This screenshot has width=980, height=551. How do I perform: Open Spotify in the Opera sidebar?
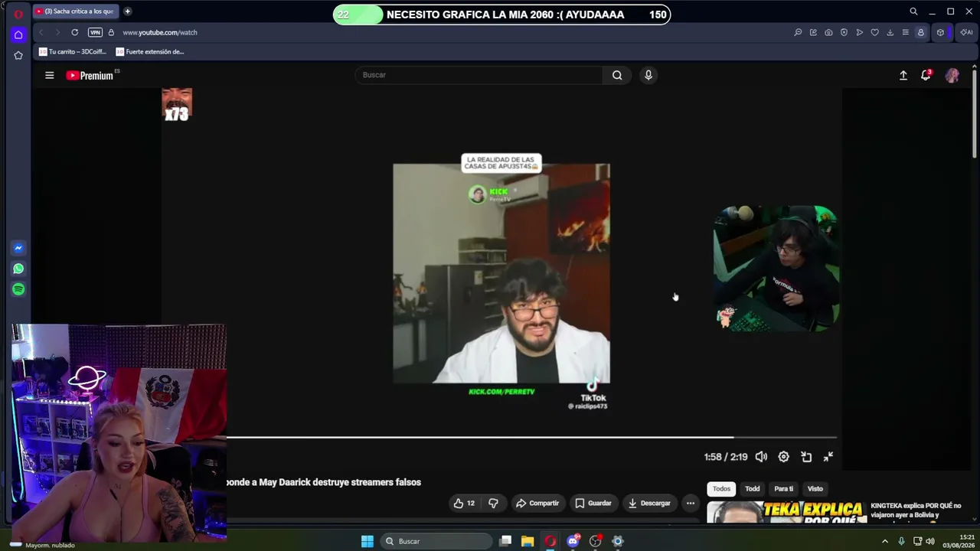coord(18,289)
